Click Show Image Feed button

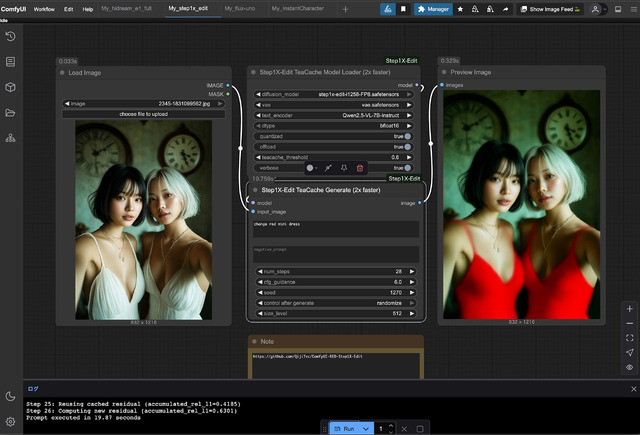coord(550,9)
